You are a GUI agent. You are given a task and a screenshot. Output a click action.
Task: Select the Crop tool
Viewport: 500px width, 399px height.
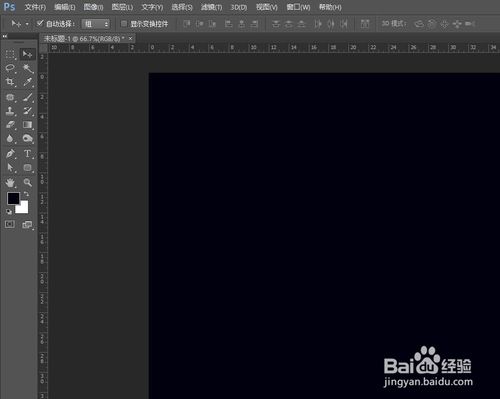tap(10, 82)
